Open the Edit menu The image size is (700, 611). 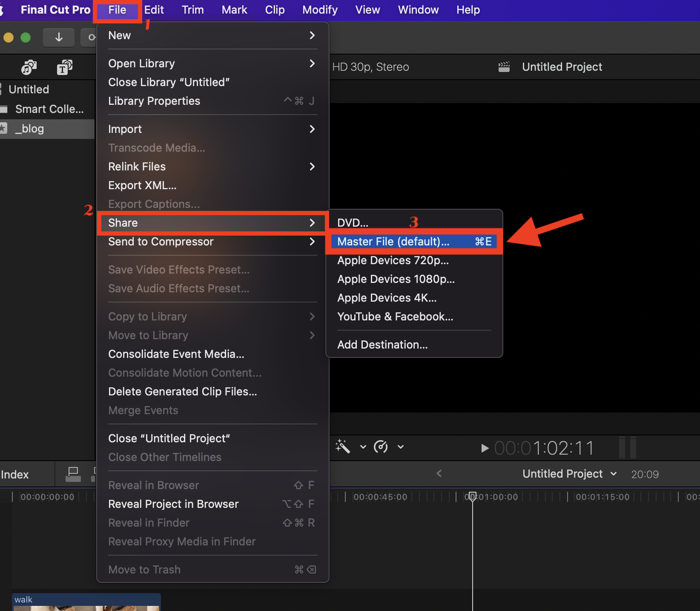(x=154, y=10)
